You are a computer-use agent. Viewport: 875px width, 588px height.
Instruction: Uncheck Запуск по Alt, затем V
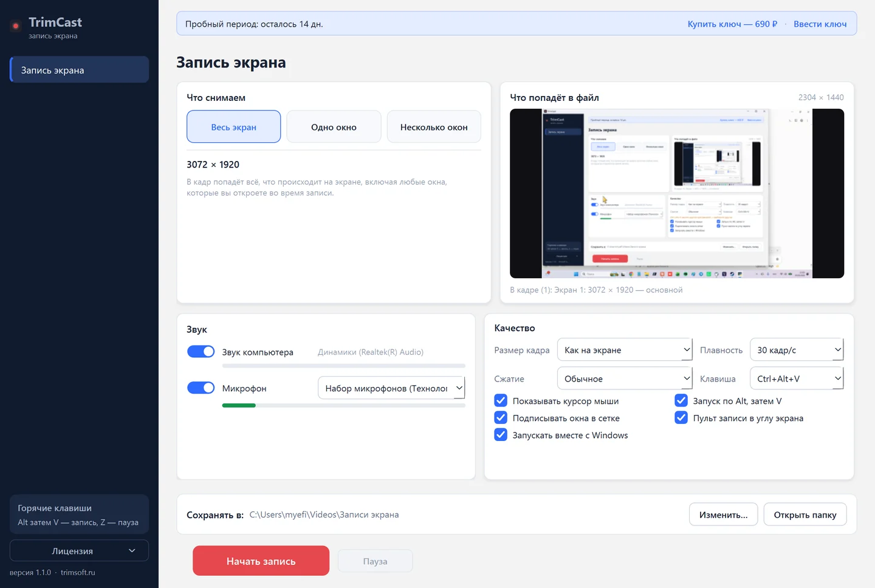tap(681, 401)
